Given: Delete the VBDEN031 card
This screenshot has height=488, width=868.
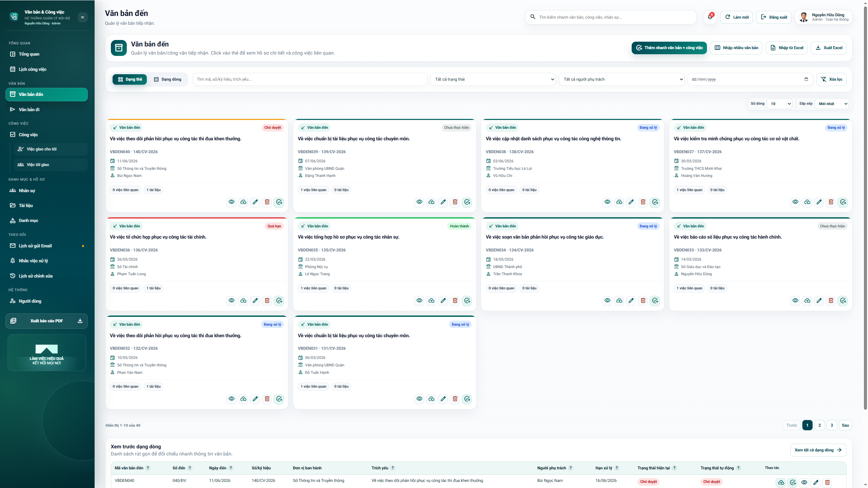Looking at the screenshot, I should click(455, 399).
